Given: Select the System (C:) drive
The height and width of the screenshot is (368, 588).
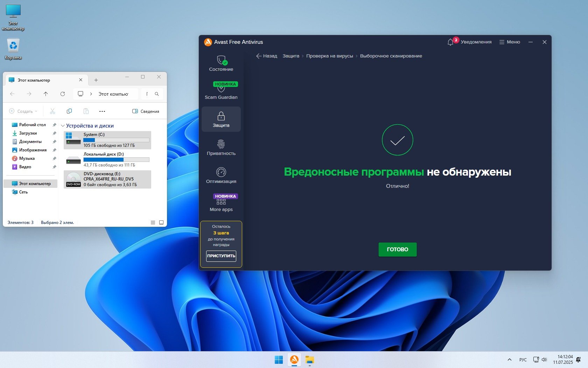Looking at the screenshot, I should (x=107, y=140).
